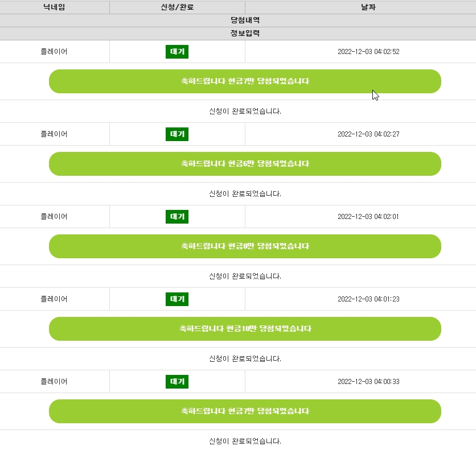The width and height of the screenshot is (476, 450).
Task: Click the 날짜 column header
Action: 368,7
